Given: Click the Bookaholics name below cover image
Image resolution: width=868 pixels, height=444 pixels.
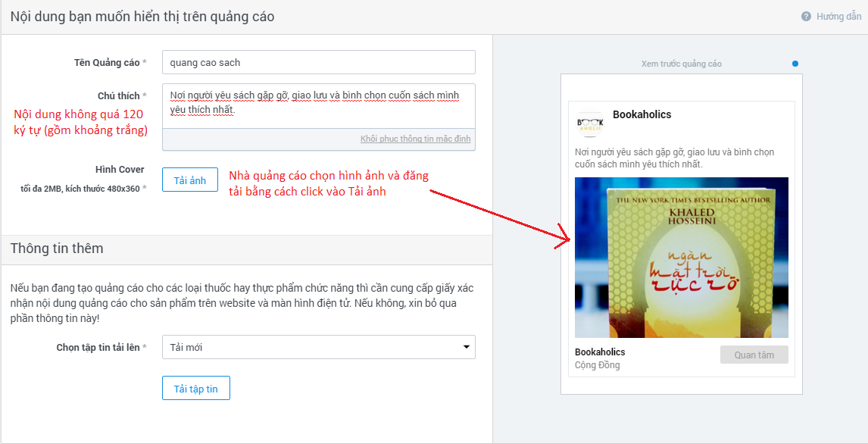Looking at the screenshot, I should click(x=600, y=352).
